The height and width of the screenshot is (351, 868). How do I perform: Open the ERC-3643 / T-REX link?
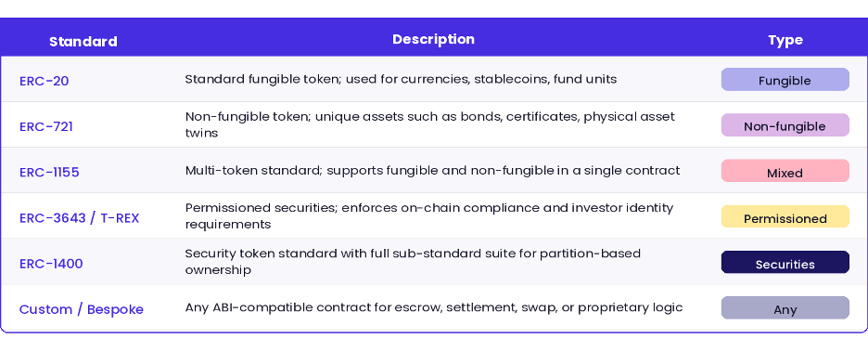pyautogui.click(x=79, y=218)
